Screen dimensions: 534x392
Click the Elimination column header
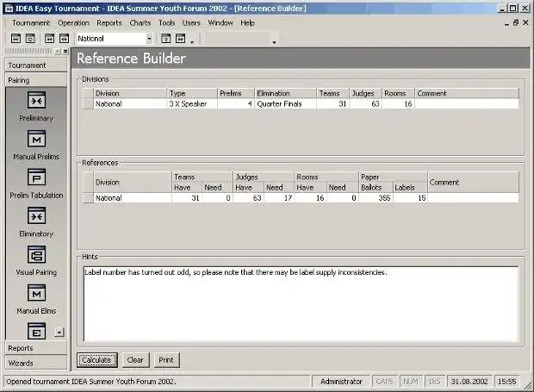point(285,93)
